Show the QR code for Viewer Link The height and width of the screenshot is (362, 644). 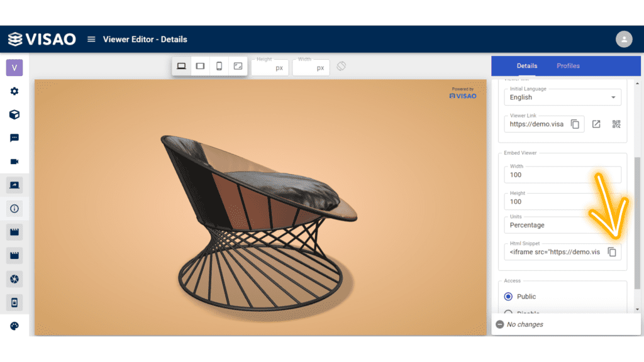[x=616, y=124]
